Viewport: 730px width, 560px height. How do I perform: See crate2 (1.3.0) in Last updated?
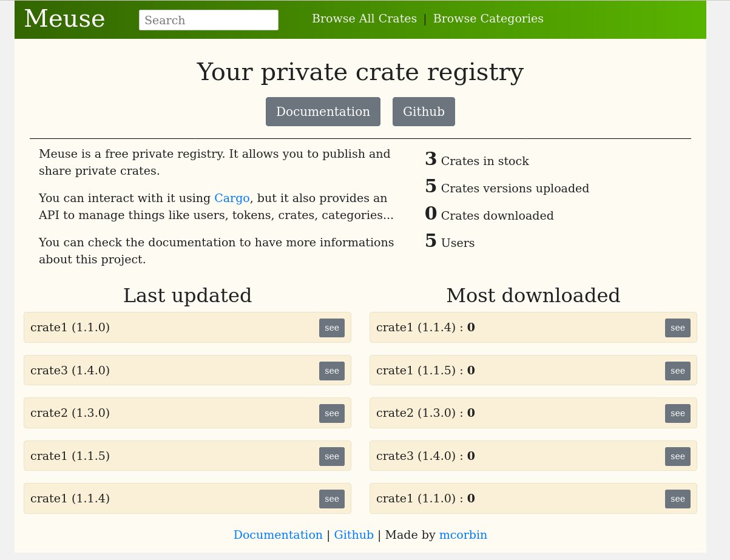point(332,413)
